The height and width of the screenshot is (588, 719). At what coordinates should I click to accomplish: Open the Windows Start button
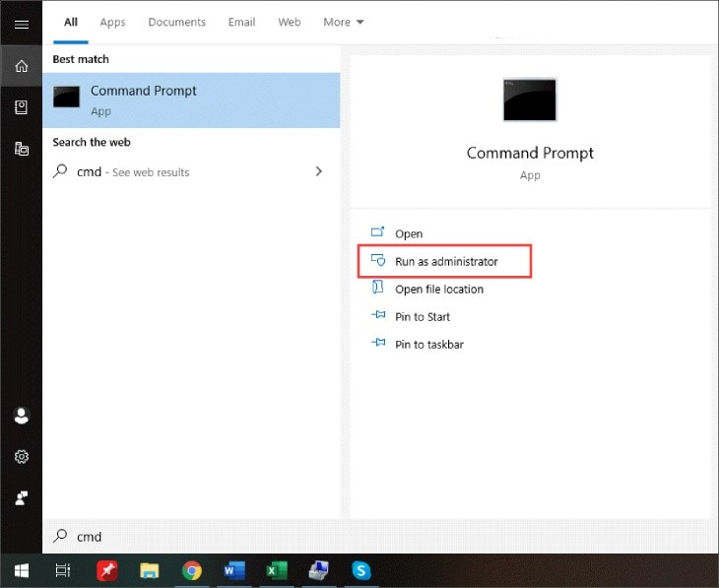21,570
